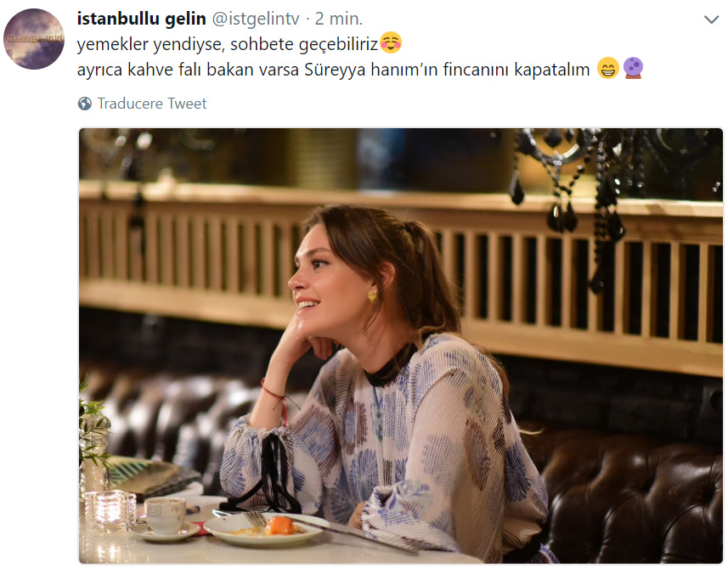This screenshot has width=728, height=573.
Task: Click the smiling blush emoji after geçebiliriz
Action: [x=391, y=42]
